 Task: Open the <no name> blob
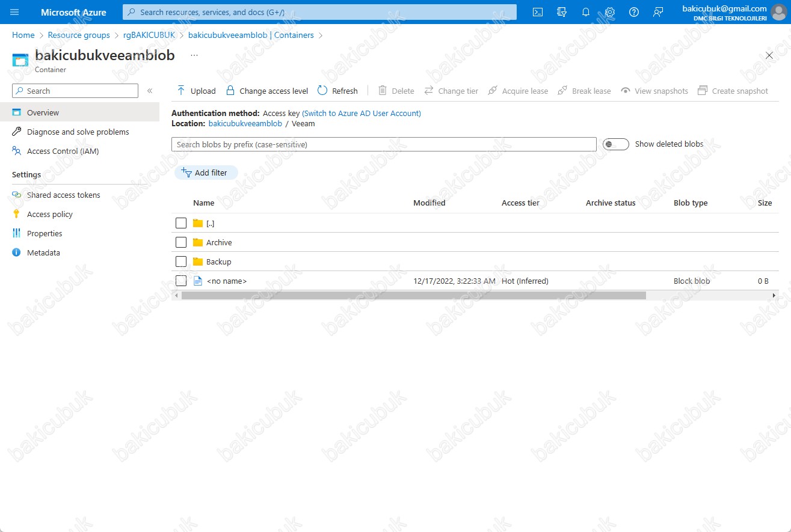point(226,281)
